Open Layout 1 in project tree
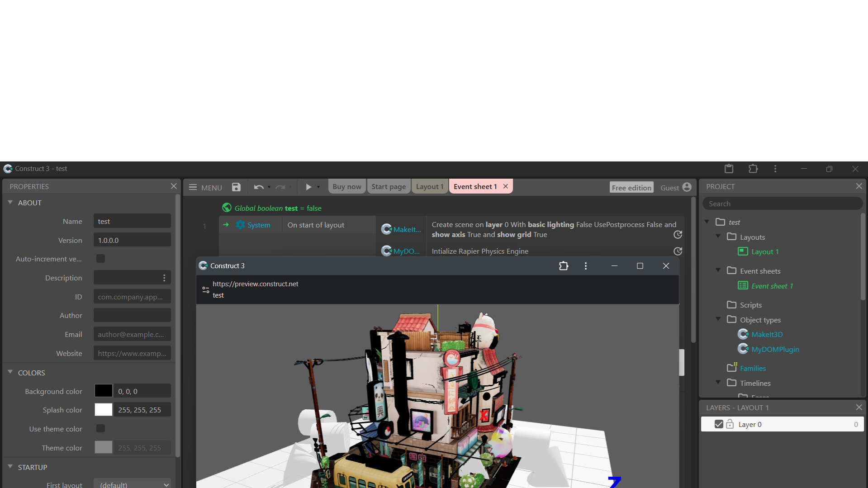 coord(764,251)
